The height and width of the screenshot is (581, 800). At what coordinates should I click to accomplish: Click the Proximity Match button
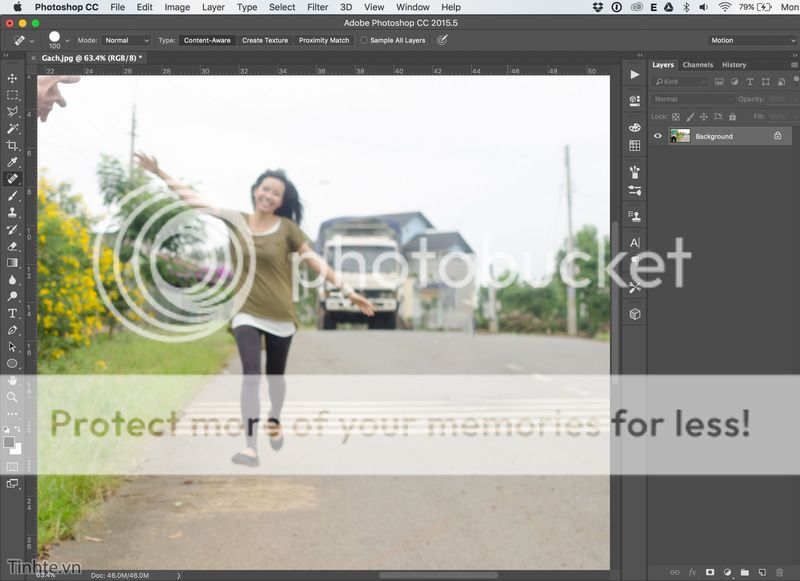[324, 41]
